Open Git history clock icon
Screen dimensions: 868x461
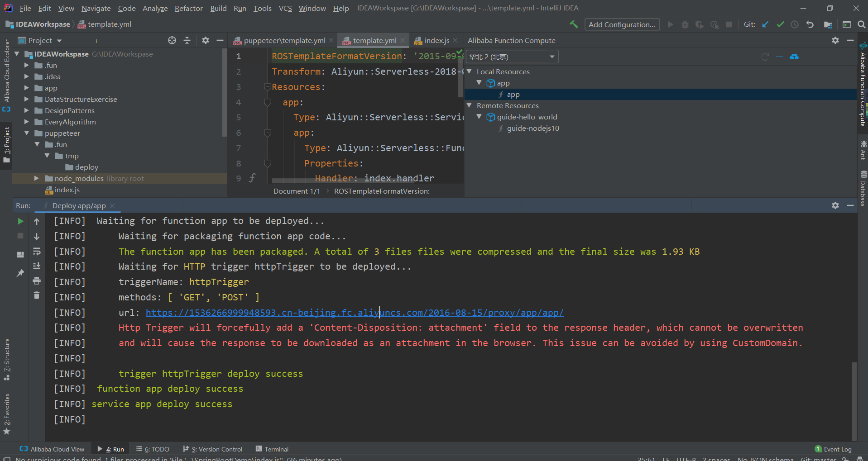[795, 24]
